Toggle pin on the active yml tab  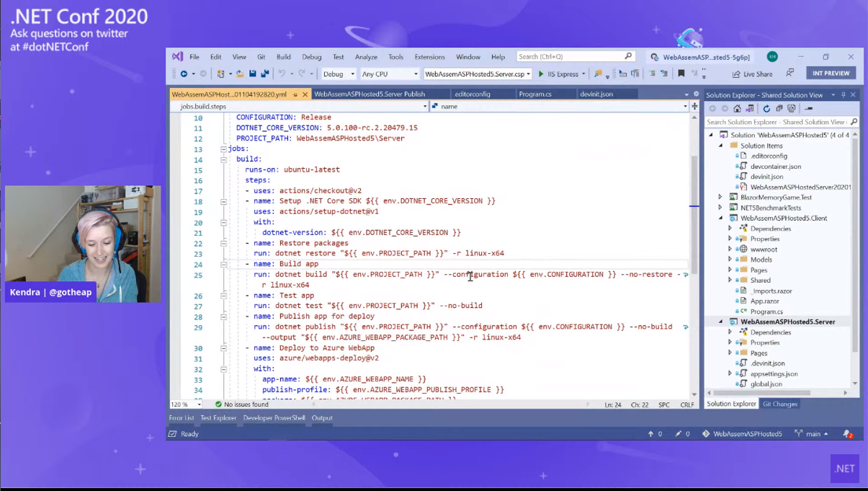tap(295, 94)
